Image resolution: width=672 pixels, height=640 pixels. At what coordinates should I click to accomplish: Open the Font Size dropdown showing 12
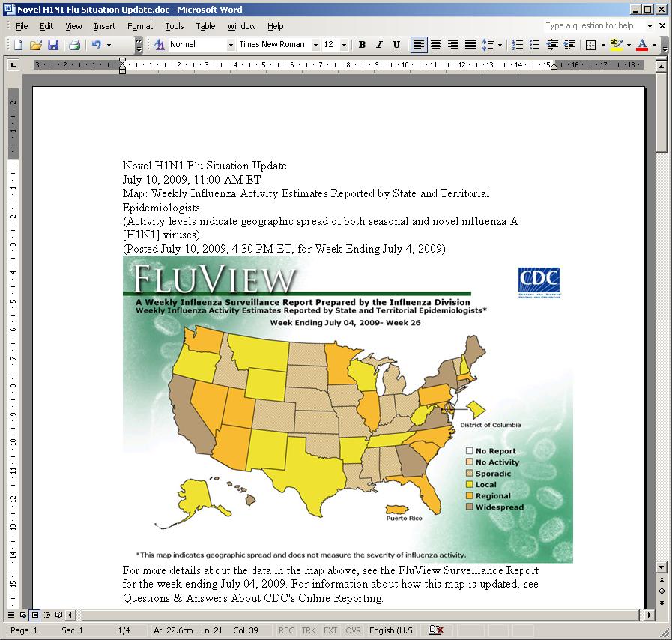[344, 44]
